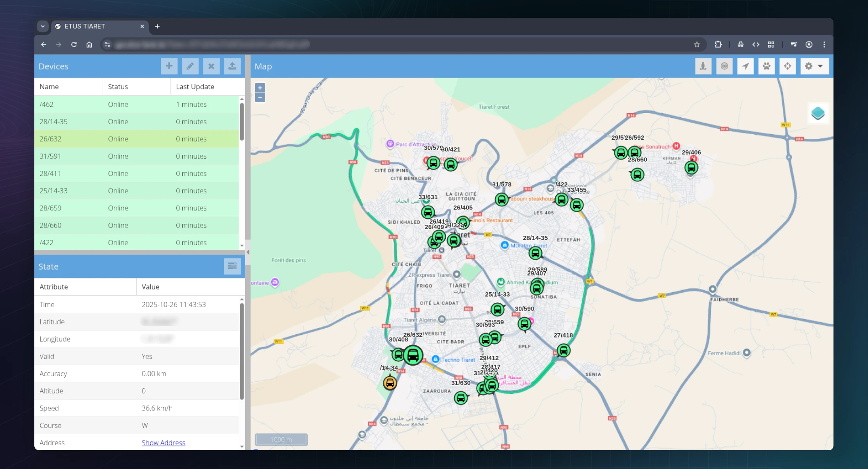Click the paw icon in the map toolbar
The width and height of the screenshot is (868, 469).
767,66
